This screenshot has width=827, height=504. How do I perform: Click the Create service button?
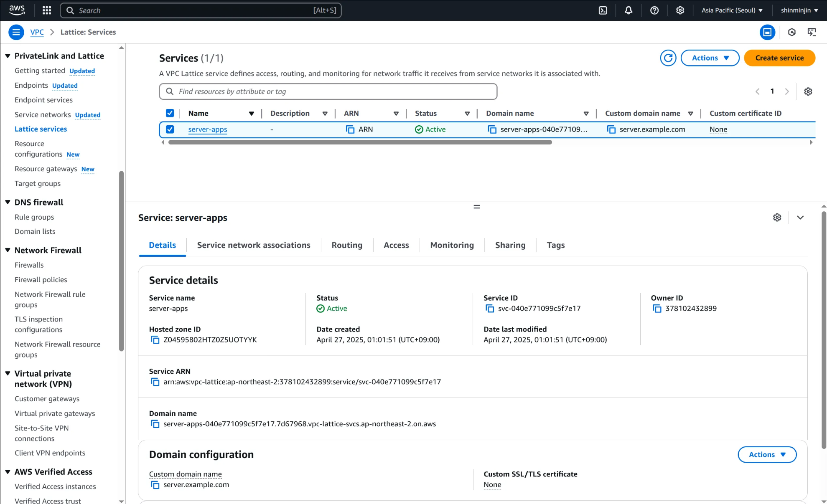[x=779, y=58]
